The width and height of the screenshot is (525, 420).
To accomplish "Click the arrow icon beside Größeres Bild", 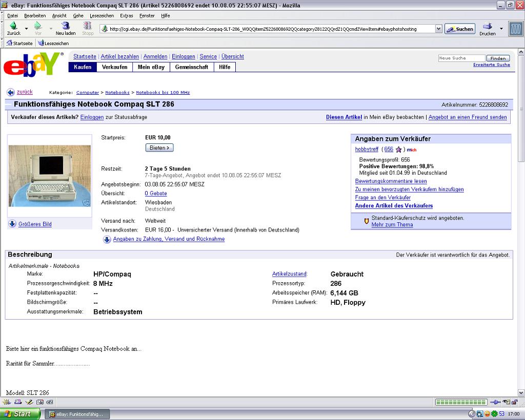I will [12, 224].
